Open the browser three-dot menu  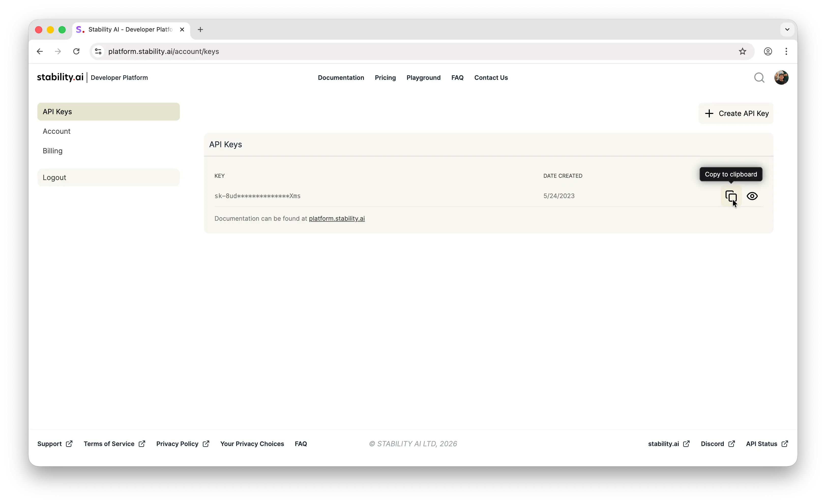786,51
